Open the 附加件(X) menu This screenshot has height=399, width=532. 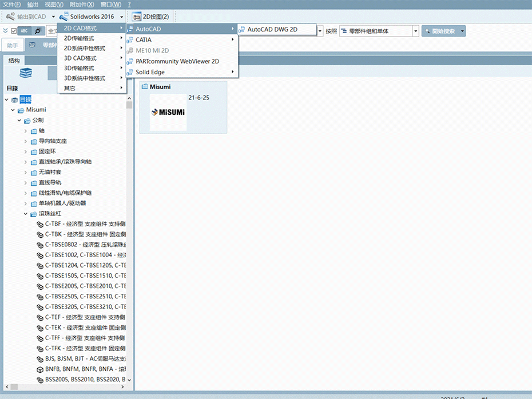(82, 5)
